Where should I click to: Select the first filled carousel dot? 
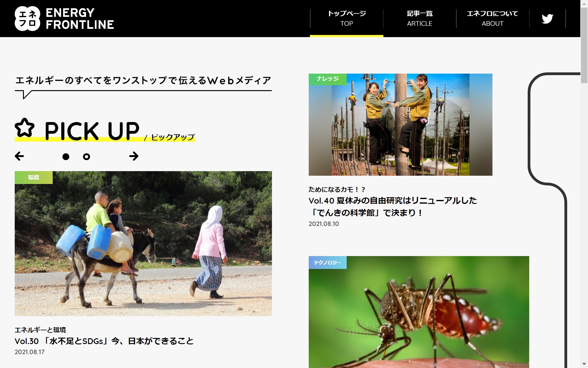click(x=66, y=157)
